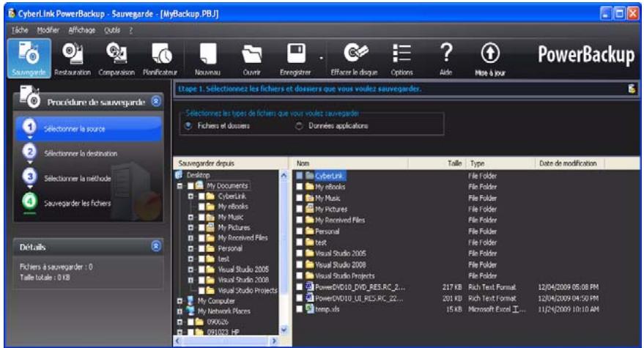Create a new job with Nouveau
The width and height of the screenshot is (644, 348).
(207, 59)
